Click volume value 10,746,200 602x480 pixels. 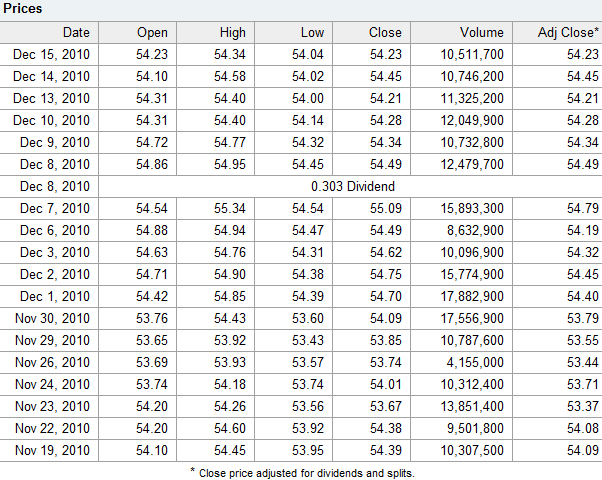pyautogui.click(x=472, y=76)
